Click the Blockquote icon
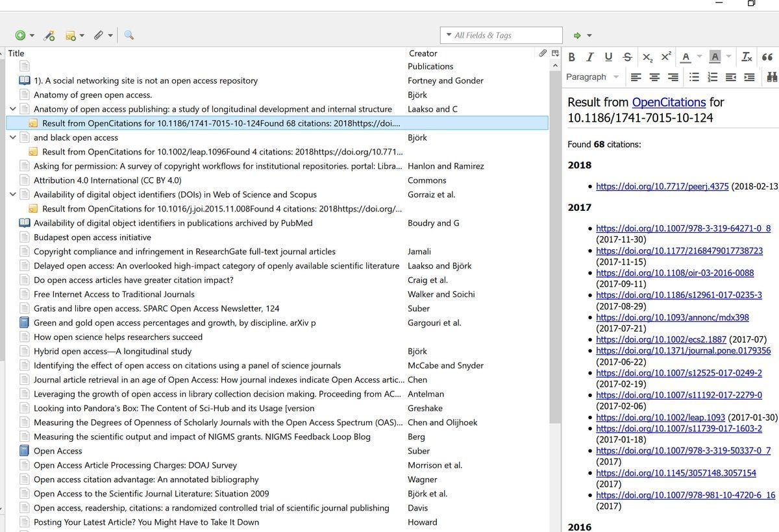779x532 pixels. tap(767, 57)
